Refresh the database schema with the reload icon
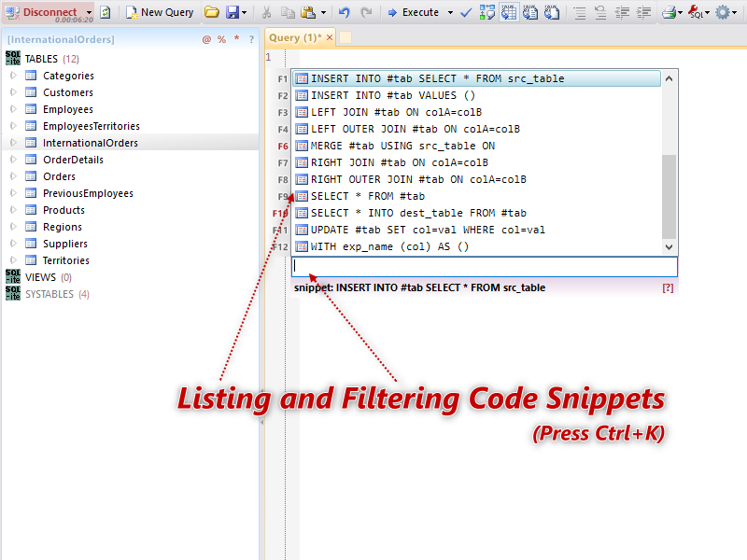 coord(106,12)
